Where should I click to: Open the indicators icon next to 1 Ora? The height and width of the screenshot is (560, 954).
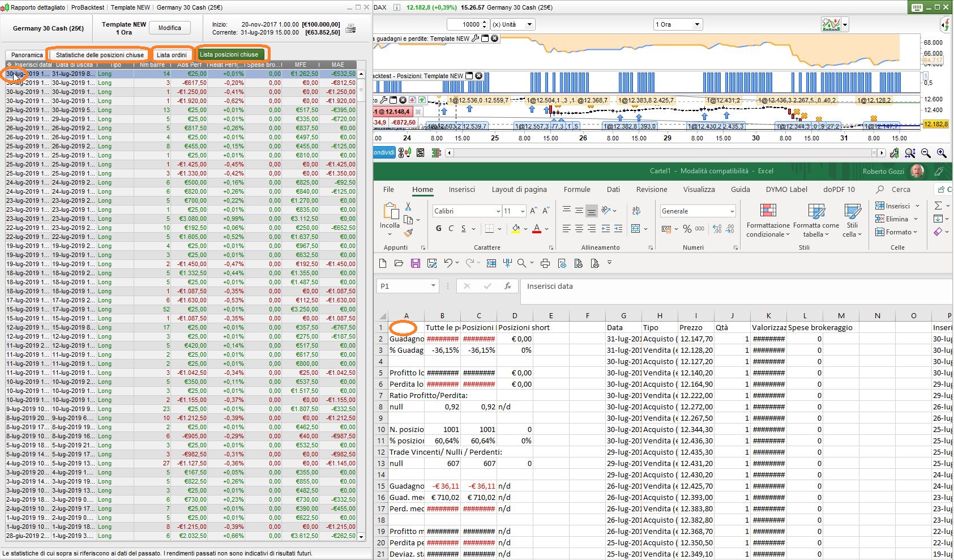(831, 24)
